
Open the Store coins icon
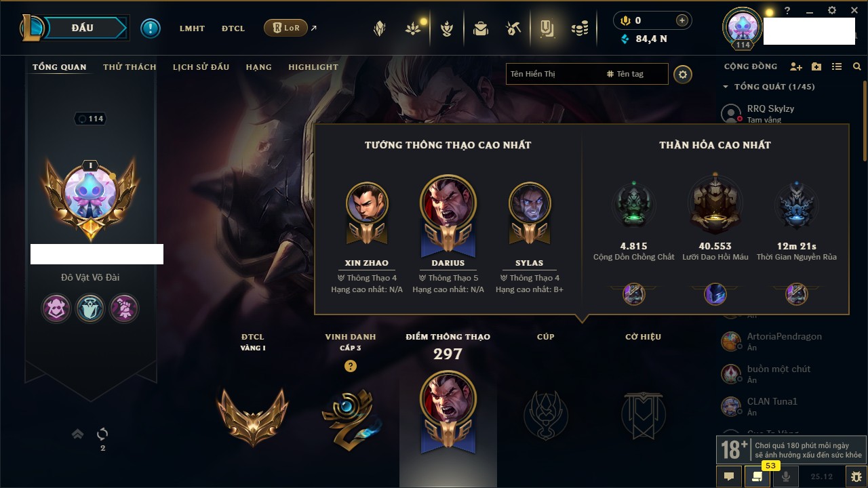[579, 28]
